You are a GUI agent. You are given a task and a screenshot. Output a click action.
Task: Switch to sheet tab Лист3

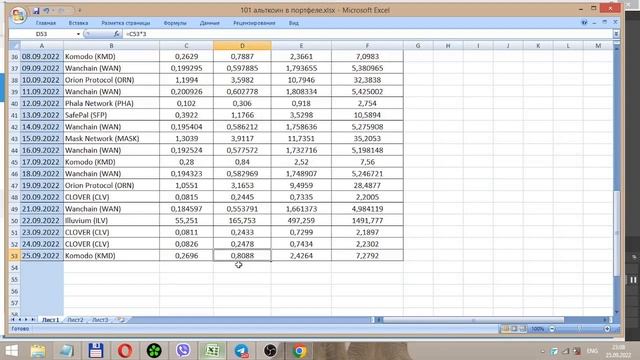(100, 320)
